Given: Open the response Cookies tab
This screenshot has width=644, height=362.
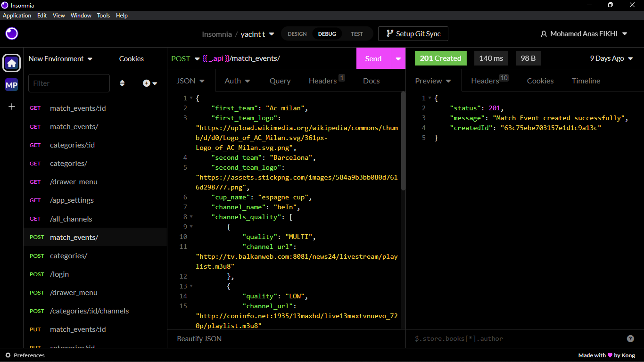Looking at the screenshot, I should [x=540, y=81].
